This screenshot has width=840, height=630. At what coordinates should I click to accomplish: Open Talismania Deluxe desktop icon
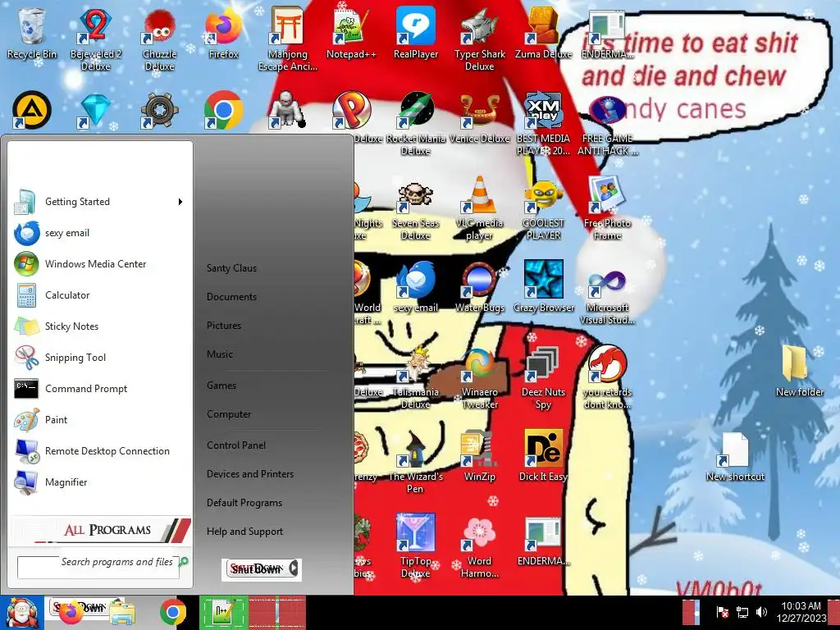tap(416, 377)
